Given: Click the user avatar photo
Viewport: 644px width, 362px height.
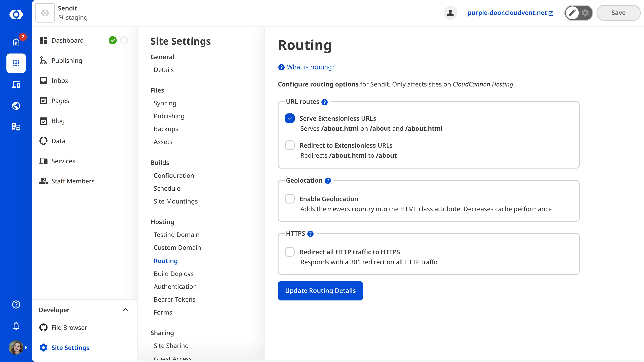Looking at the screenshot, I should 16,347.
